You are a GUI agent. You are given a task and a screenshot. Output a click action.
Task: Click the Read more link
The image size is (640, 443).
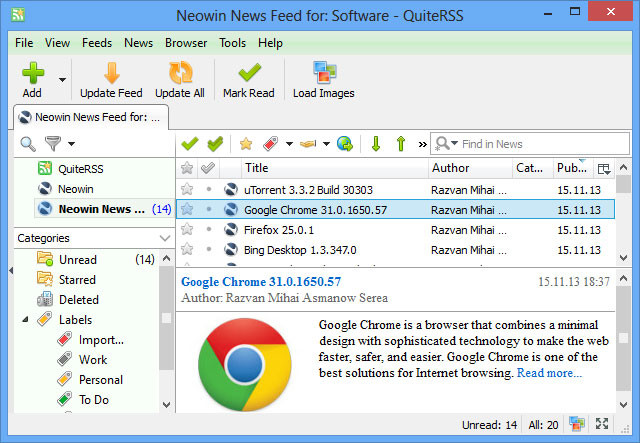coord(549,373)
